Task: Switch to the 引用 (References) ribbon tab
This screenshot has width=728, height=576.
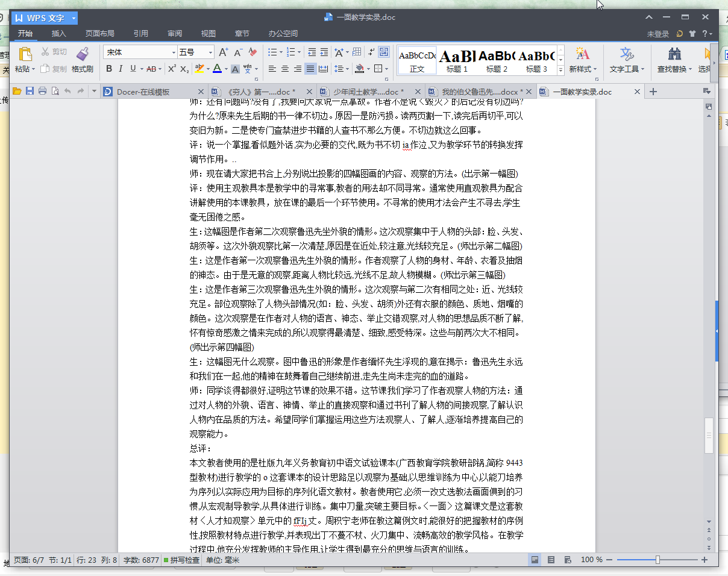Action: point(141,34)
